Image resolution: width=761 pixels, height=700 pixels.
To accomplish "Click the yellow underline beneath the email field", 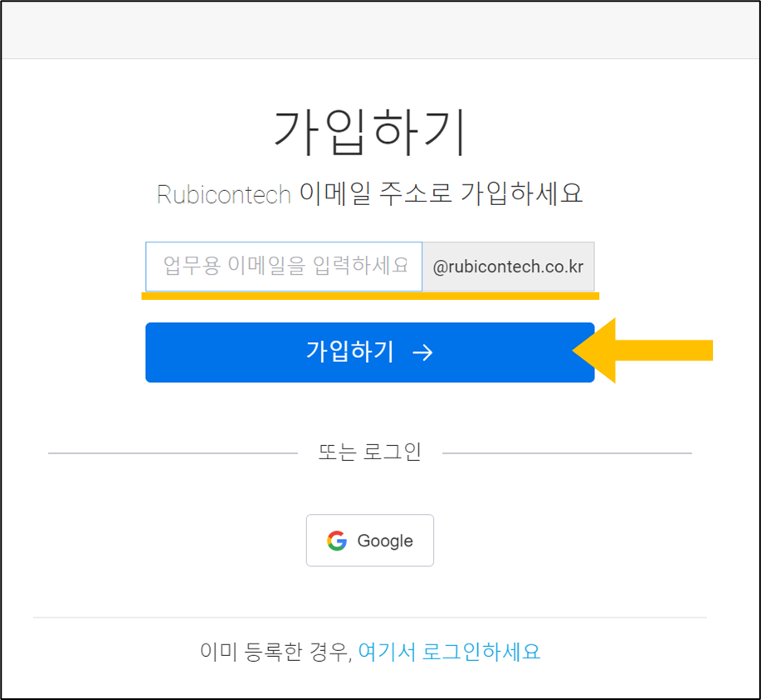I will point(370,295).
